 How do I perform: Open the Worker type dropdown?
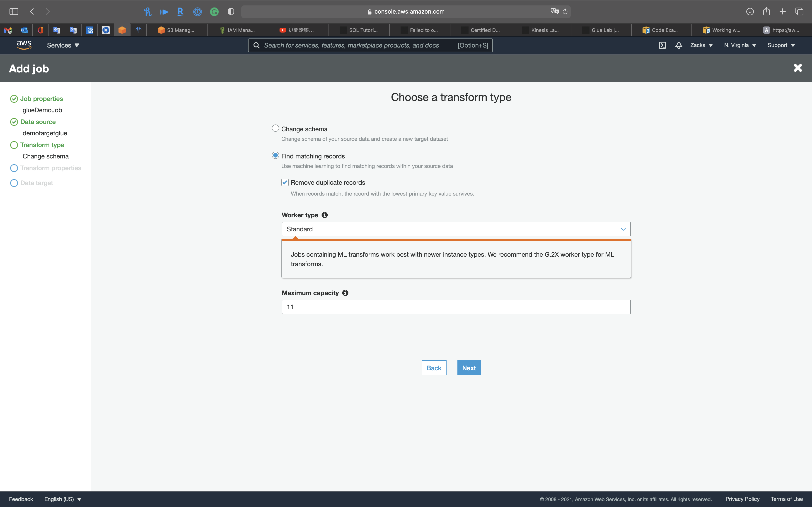click(x=456, y=229)
